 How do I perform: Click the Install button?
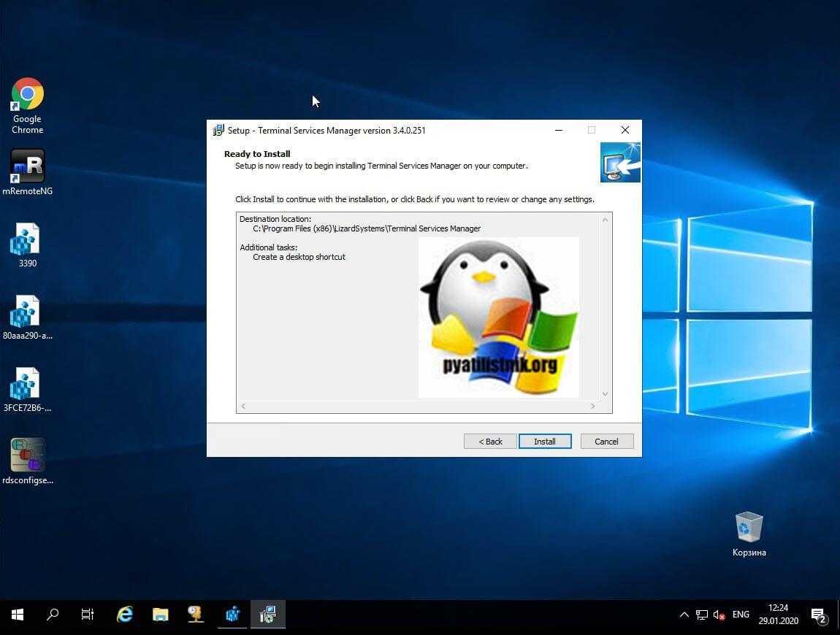(545, 442)
